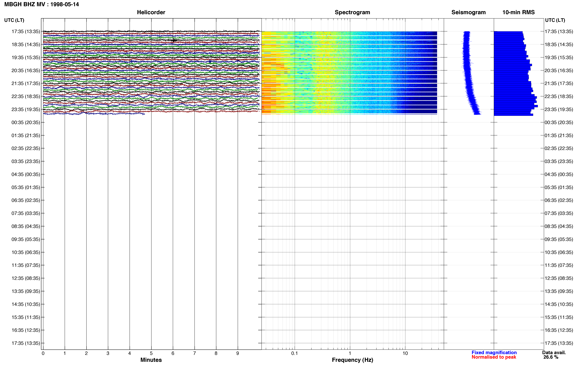Click left time label '01:35 (21:35)'
Screen dimensions: 588x368
point(26,135)
